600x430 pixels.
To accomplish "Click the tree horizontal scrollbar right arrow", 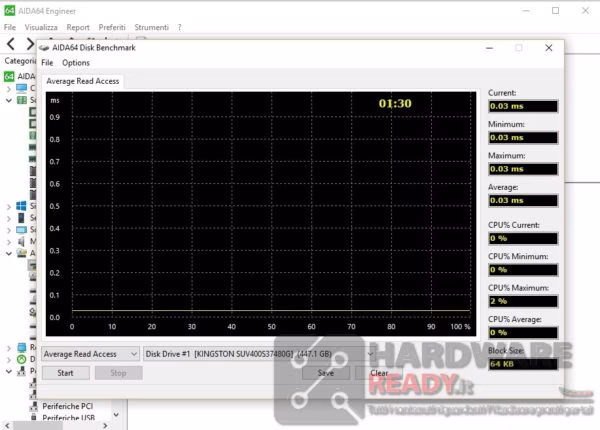I will pyautogui.click(x=105, y=425).
